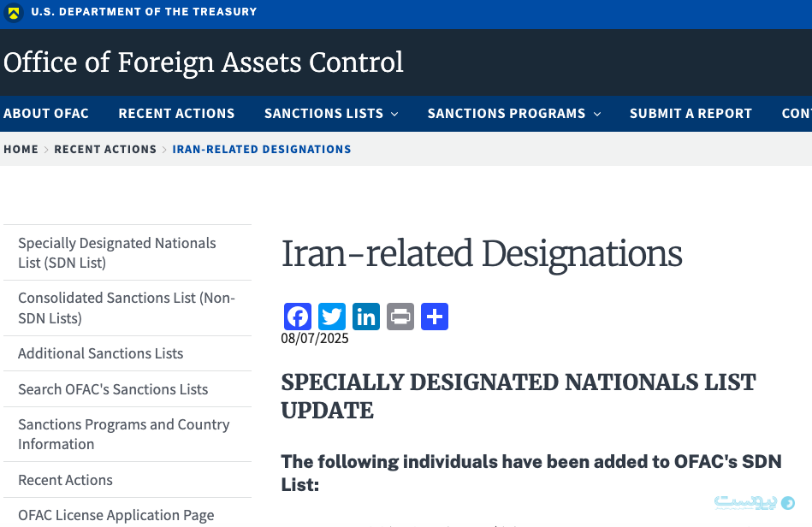812x527 pixels.
Task: Open About OFAC menu item
Action: coord(46,114)
